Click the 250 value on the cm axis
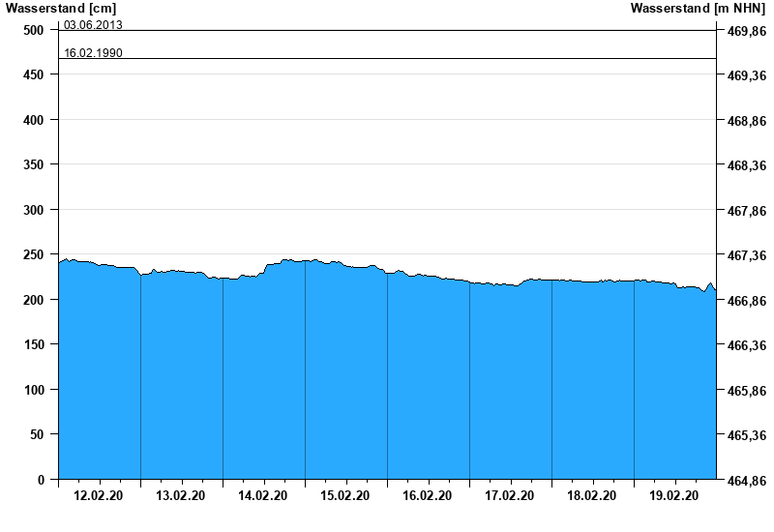The height and width of the screenshot is (532, 774). 34,254
